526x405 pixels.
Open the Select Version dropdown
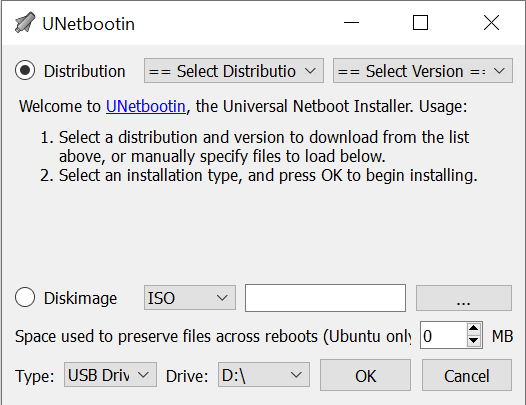point(423,70)
